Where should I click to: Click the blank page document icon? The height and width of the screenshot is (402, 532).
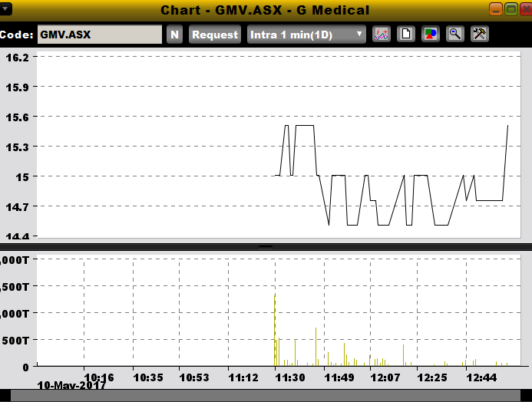406,35
